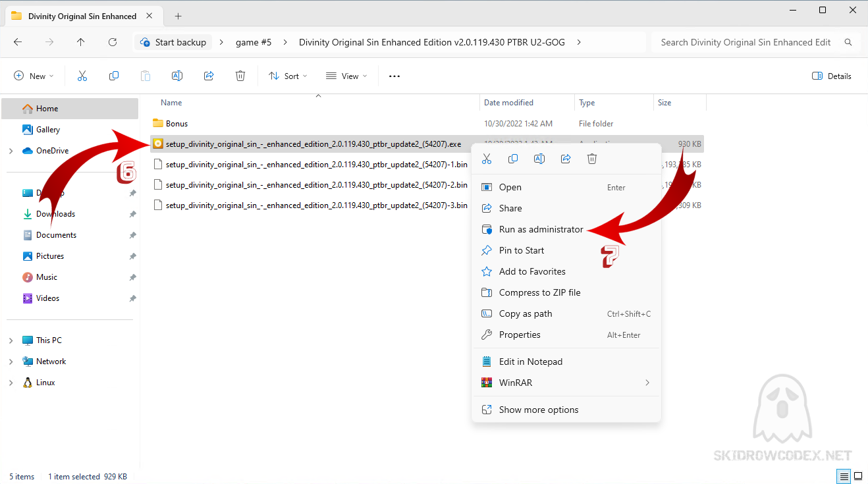Open the See more ellipsis menu

(x=394, y=76)
